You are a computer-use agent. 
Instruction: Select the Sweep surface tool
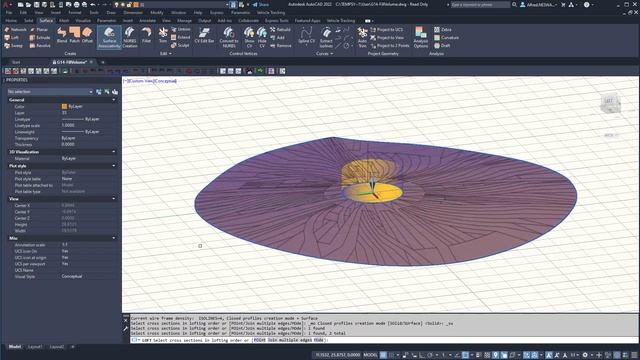[13, 46]
